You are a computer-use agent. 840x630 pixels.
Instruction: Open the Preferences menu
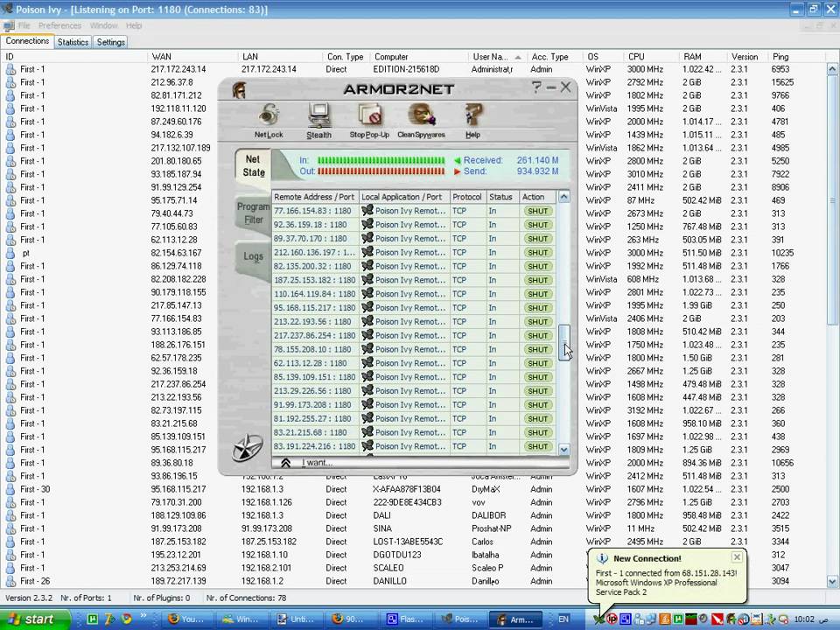59,26
